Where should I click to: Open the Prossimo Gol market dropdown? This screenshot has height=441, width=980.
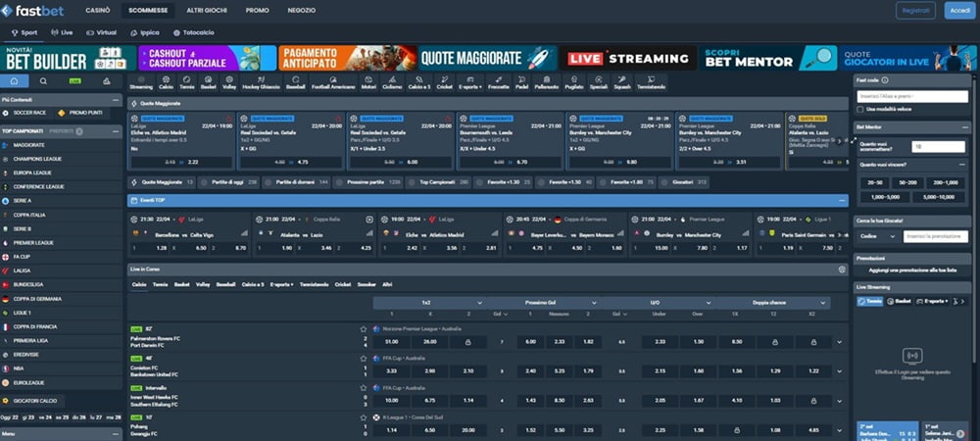[x=544, y=302]
